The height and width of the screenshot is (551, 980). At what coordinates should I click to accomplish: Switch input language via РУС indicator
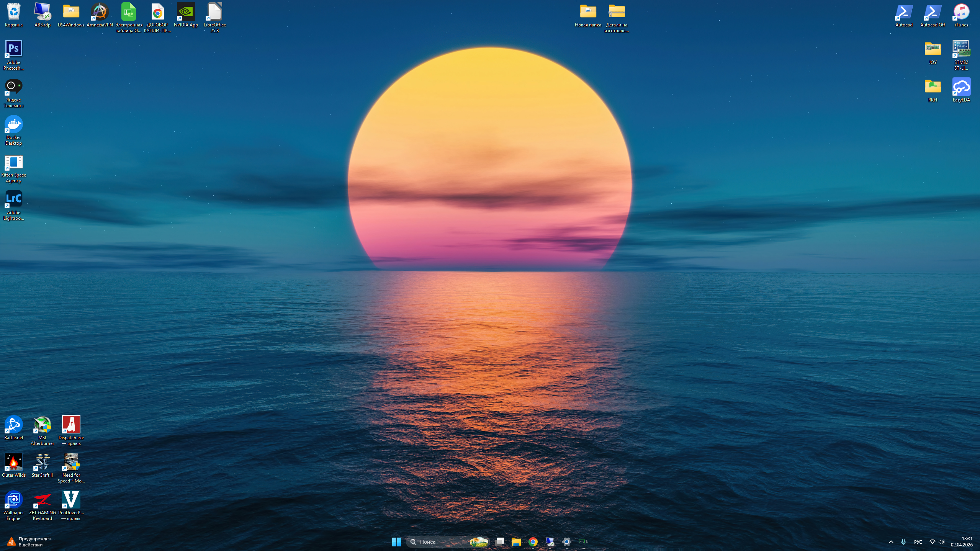pos(918,541)
